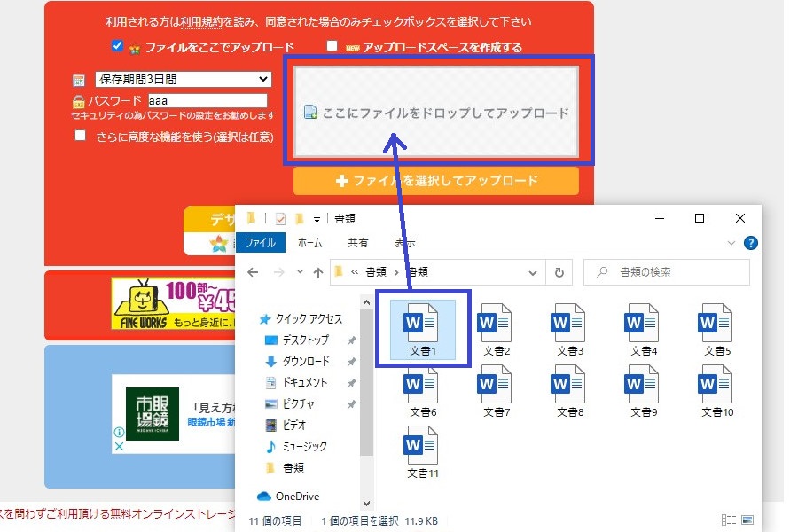Check the さらに高度な機能を使う option
This screenshot has height=532, width=798.
(x=81, y=136)
